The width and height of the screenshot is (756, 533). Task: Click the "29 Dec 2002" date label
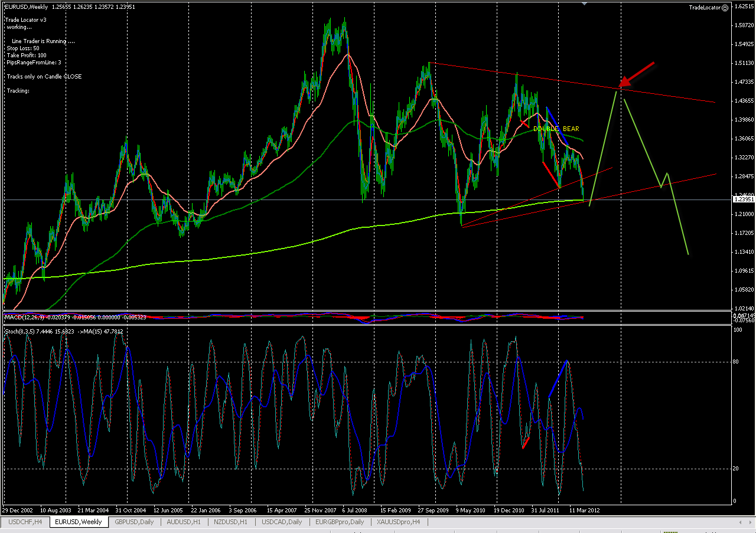tap(18, 510)
